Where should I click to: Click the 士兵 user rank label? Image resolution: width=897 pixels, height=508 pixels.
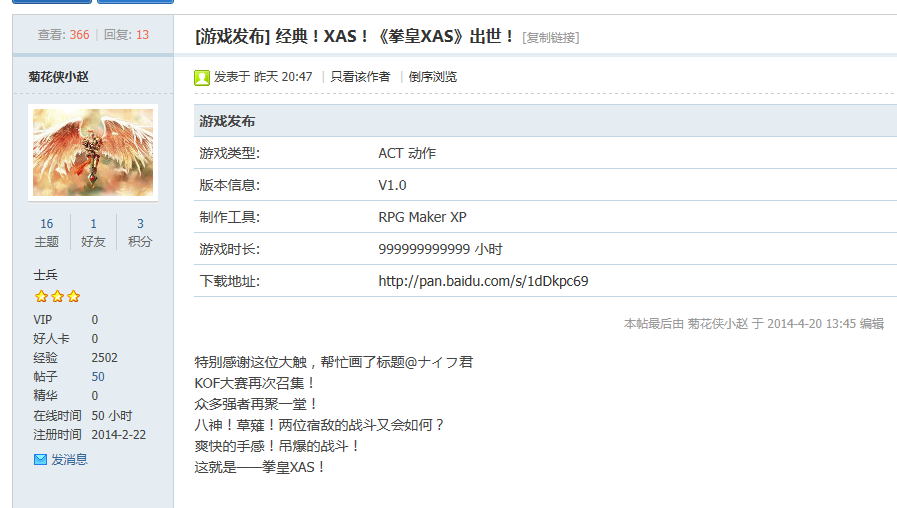[45, 275]
